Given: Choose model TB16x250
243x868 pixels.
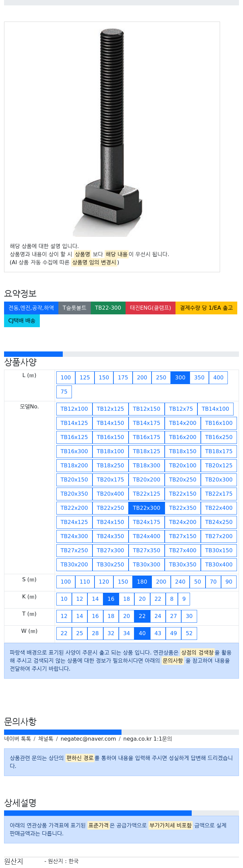Looking at the screenshot, I should (219, 437).
